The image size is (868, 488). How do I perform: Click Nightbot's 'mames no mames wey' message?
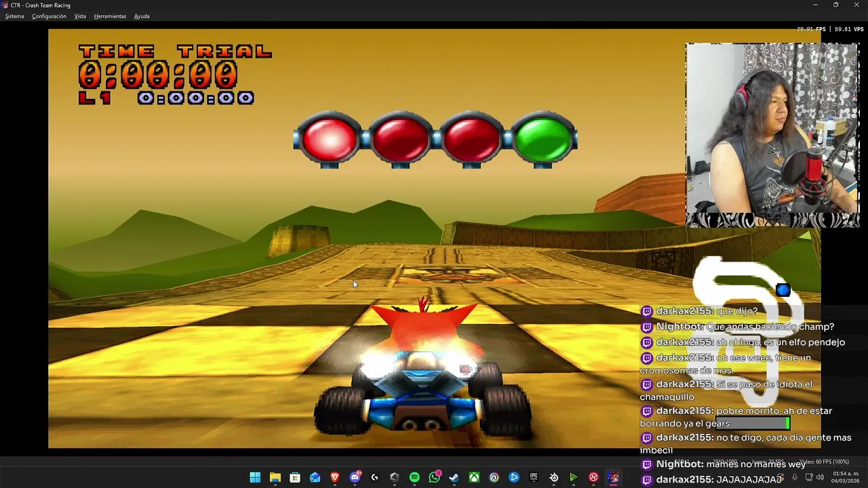pyautogui.click(x=756, y=464)
